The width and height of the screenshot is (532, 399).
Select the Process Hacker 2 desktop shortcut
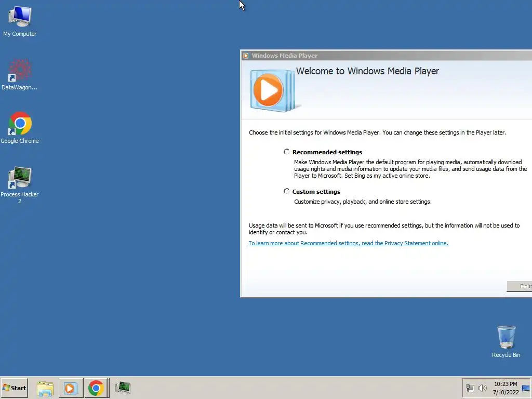[x=20, y=185]
